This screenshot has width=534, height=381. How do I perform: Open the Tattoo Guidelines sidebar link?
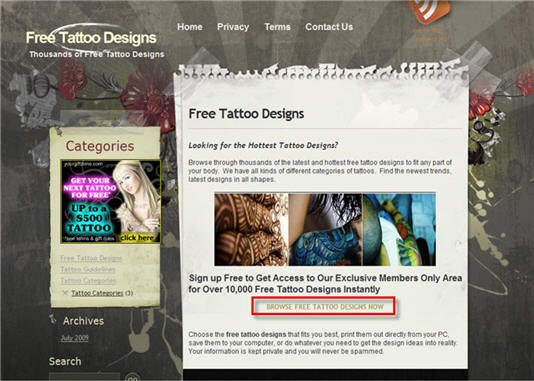point(88,270)
